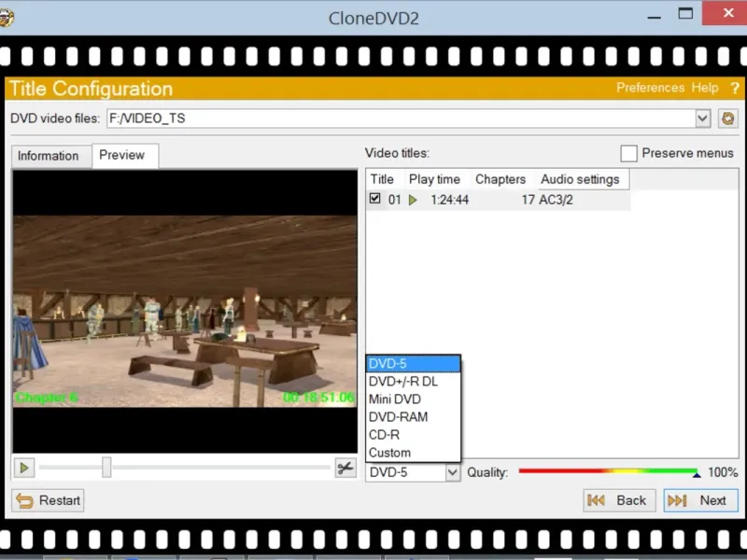This screenshot has width=747, height=560.
Task: Click the Play time column header
Action: 437,179
